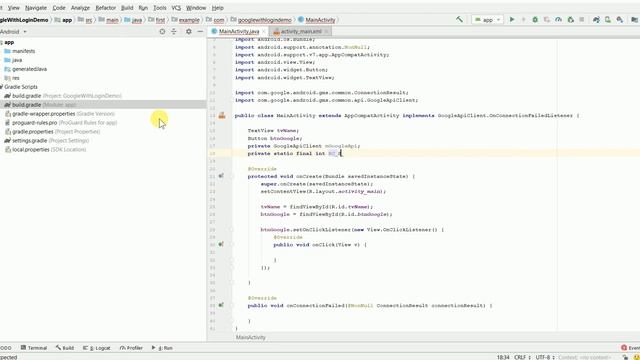Open Android view selector dropdown
The height and width of the screenshot is (360, 640).
pyautogui.click(x=13, y=31)
